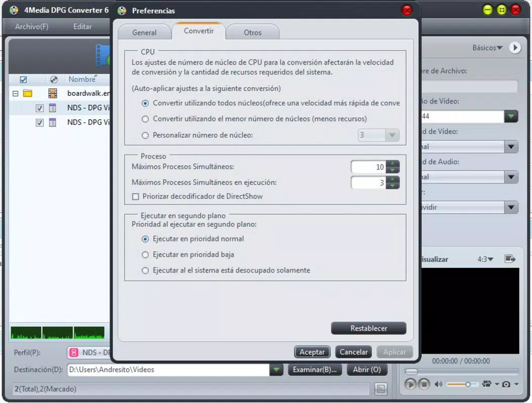
Task: Uncheck the first NDS - DPG profile row
Action: (x=40, y=108)
